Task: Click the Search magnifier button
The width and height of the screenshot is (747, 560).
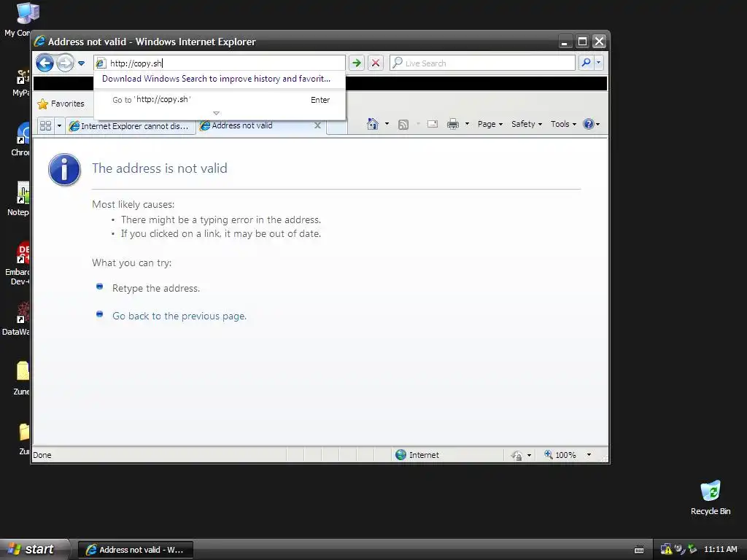Action: [586, 63]
